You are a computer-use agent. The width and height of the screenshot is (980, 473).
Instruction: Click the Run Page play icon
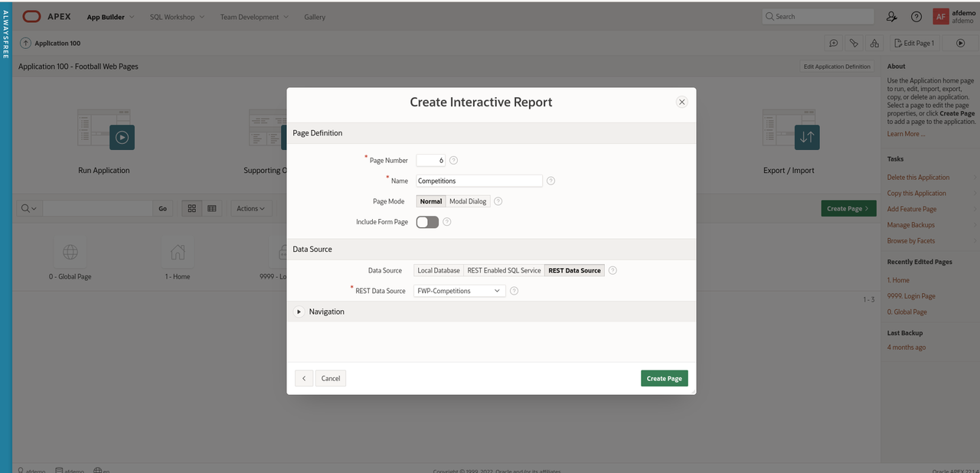coord(960,44)
